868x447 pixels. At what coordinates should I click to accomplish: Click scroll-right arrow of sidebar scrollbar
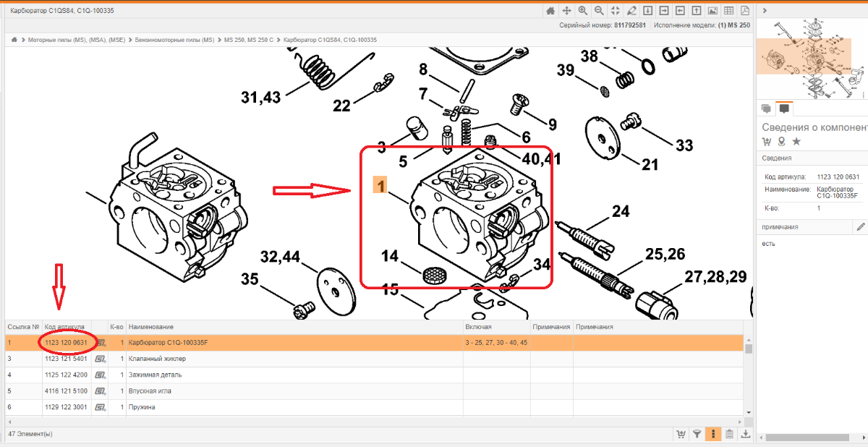(864, 438)
